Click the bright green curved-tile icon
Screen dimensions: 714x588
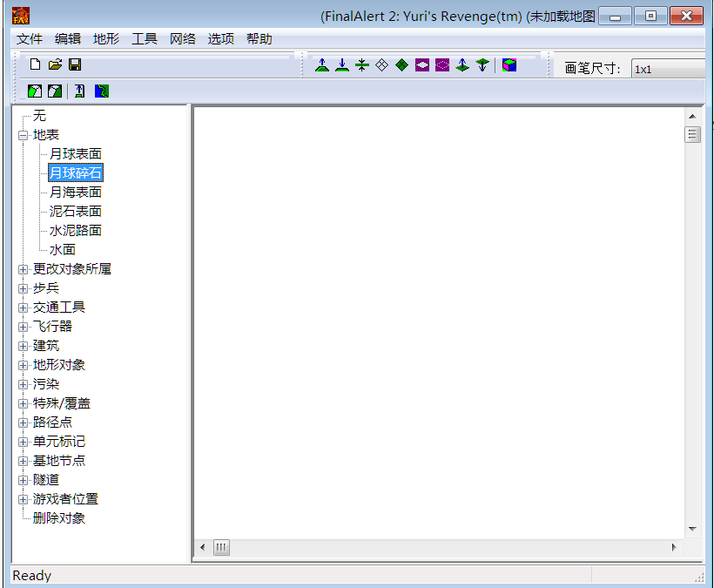point(35,91)
